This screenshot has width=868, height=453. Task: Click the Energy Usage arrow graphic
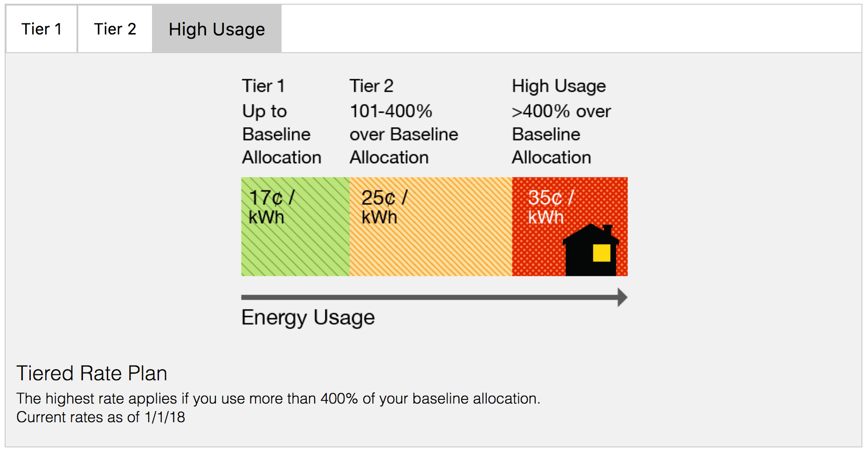pyautogui.click(x=434, y=297)
